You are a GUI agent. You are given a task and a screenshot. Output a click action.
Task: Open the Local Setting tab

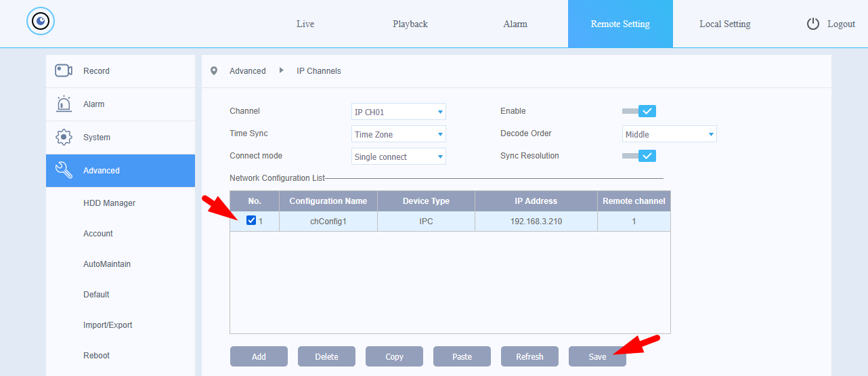click(x=724, y=24)
